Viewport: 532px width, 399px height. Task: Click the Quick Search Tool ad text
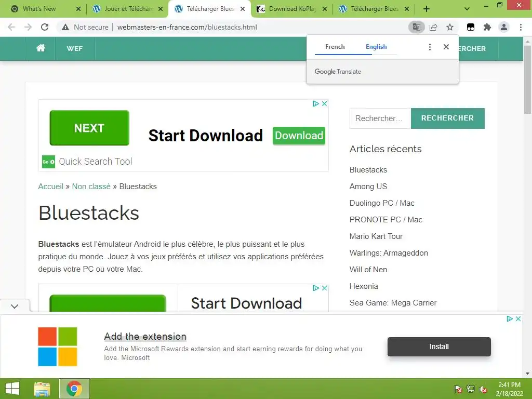click(x=96, y=162)
